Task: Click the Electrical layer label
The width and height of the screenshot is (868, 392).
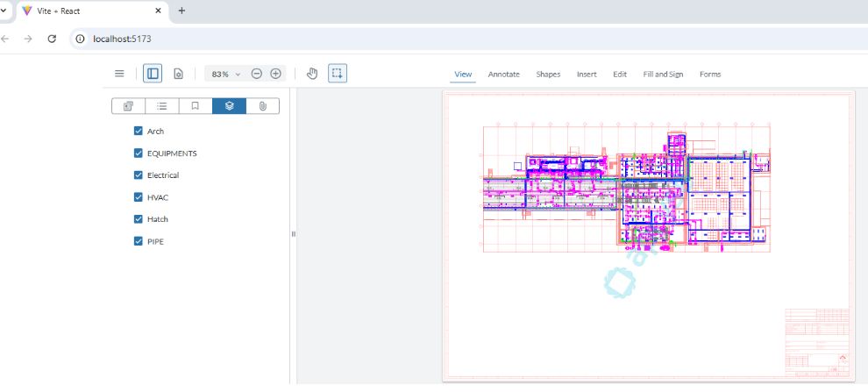Action: (x=163, y=175)
